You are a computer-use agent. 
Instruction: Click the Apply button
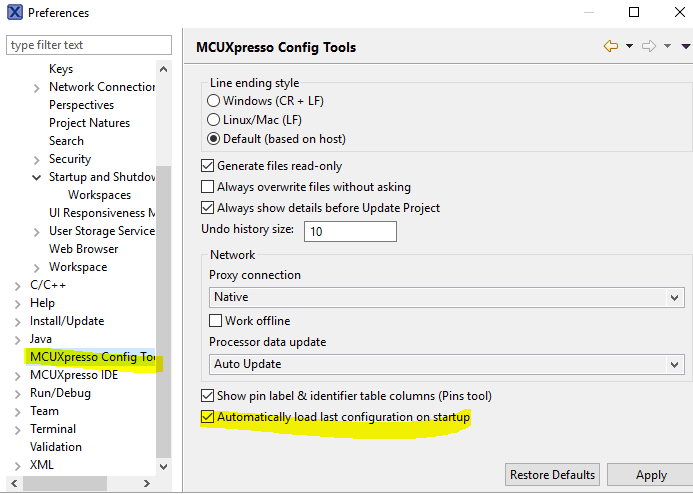(x=650, y=475)
